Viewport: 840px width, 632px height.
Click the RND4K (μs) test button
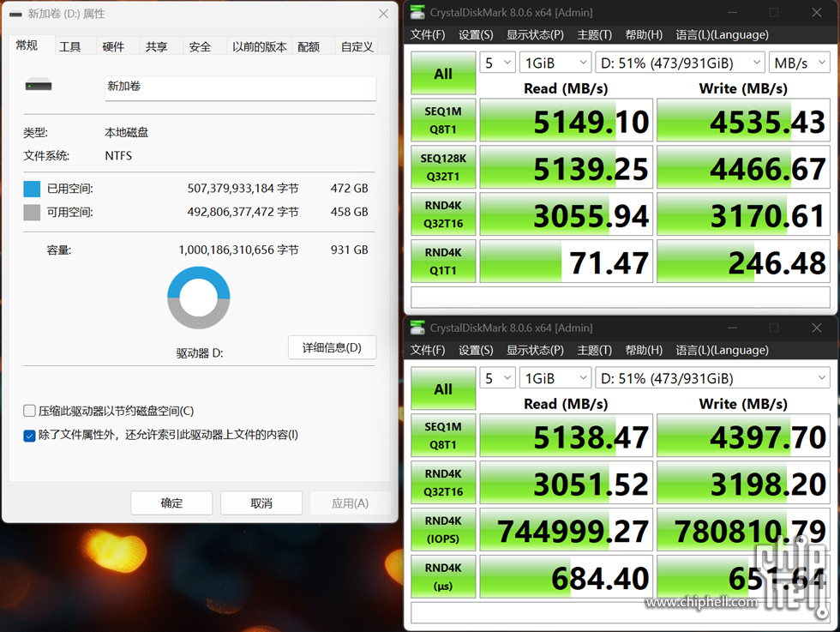click(443, 576)
